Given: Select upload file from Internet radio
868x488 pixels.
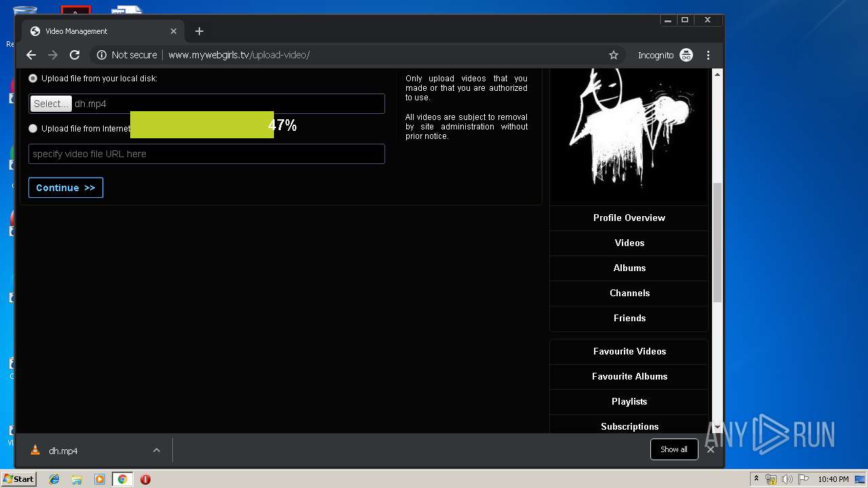Looking at the screenshot, I should pos(33,128).
